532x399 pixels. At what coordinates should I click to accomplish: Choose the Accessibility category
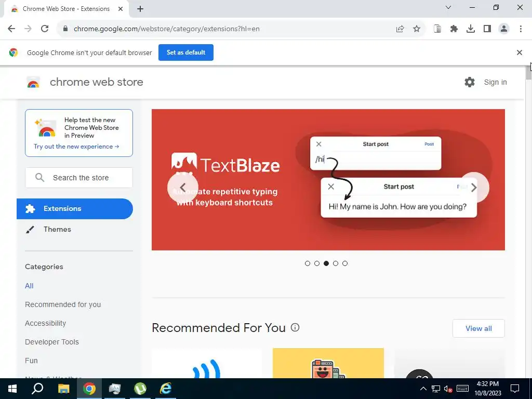tap(46, 323)
